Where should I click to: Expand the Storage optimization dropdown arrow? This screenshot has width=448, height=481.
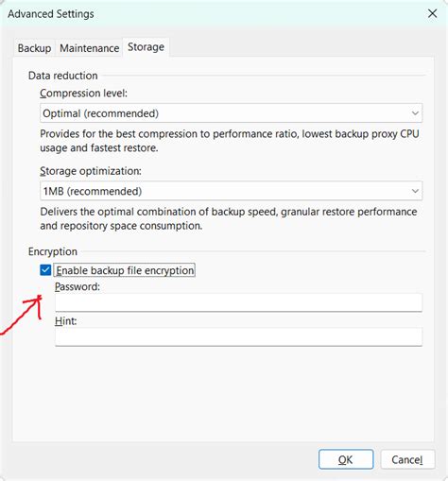pos(415,191)
